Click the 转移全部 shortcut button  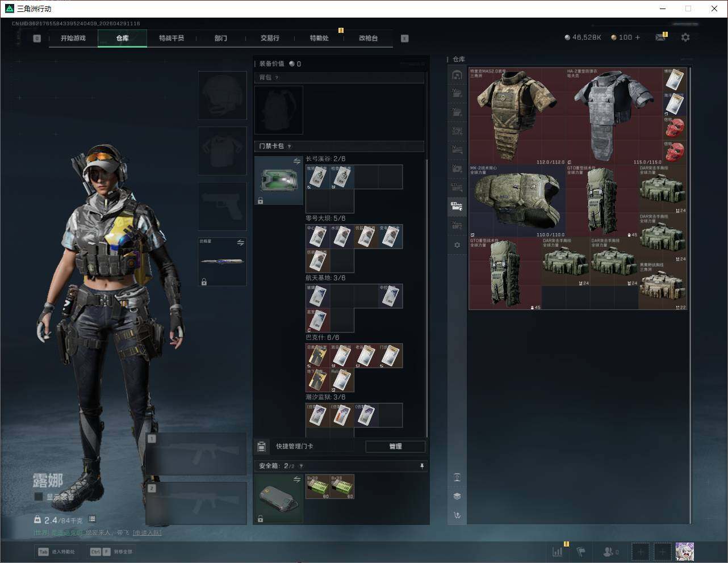click(x=111, y=552)
